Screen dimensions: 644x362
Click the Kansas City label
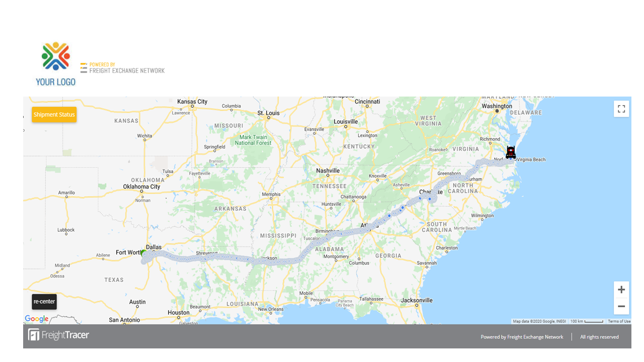(x=192, y=102)
